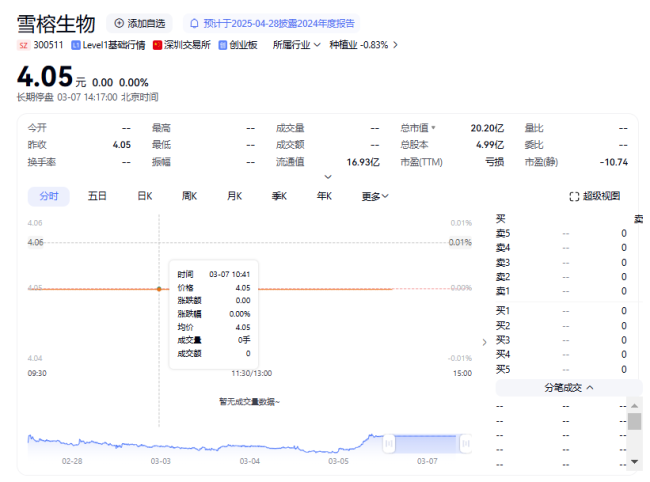The image size is (650, 482).
Task: Click the 买1 order book row
Action: [x=561, y=311]
